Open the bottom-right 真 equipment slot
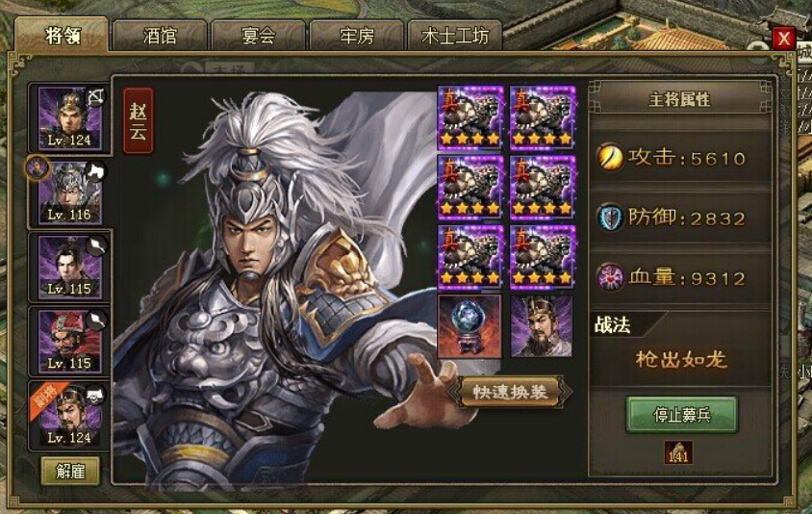The width and height of the screenshot is (812, 514). pyautogui.click(x=543, y=256)
